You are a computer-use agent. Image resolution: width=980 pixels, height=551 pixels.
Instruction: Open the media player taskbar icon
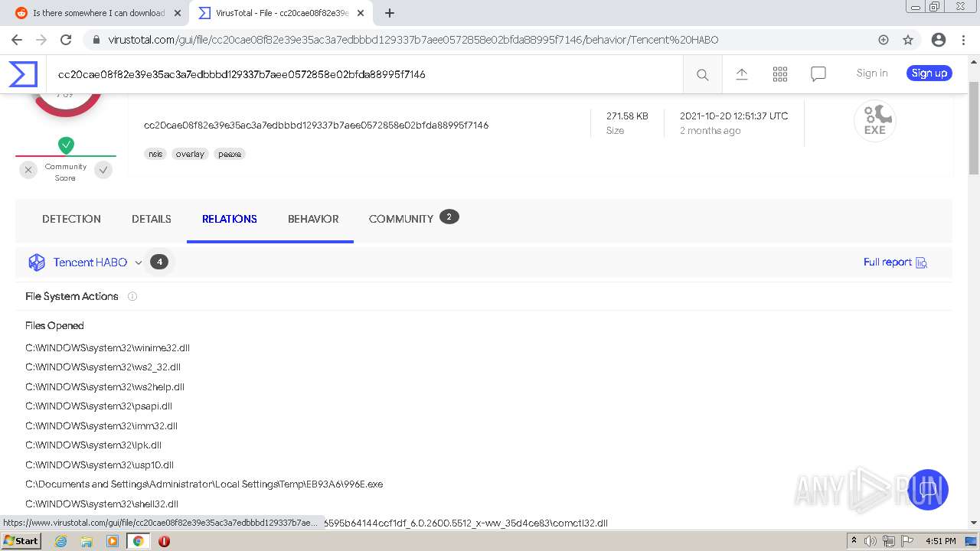[x=113, y=541]
